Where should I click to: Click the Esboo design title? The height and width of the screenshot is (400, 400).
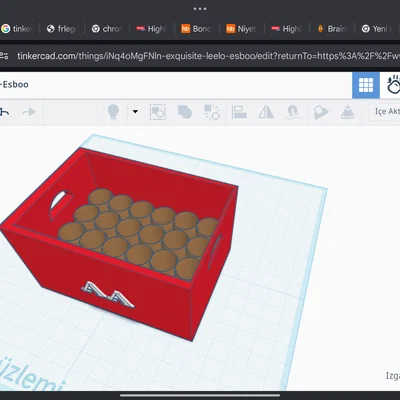pyautogui.click(x=15, y=84)
